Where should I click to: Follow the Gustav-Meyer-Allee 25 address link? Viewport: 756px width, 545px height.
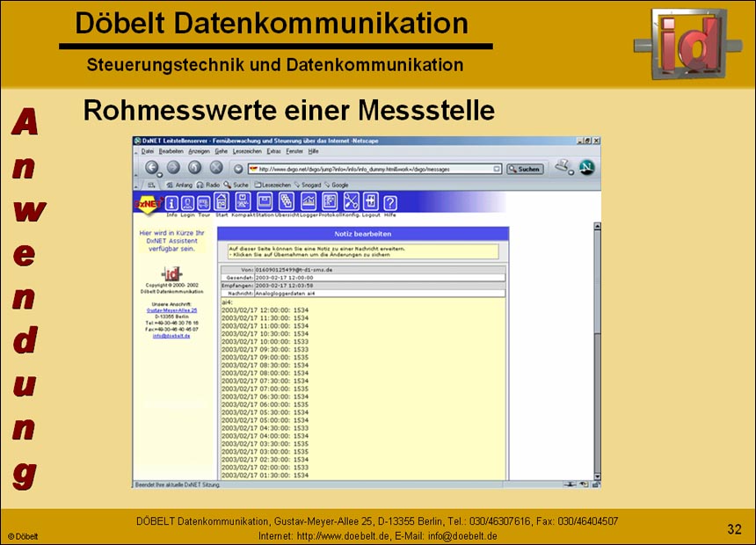172,310
